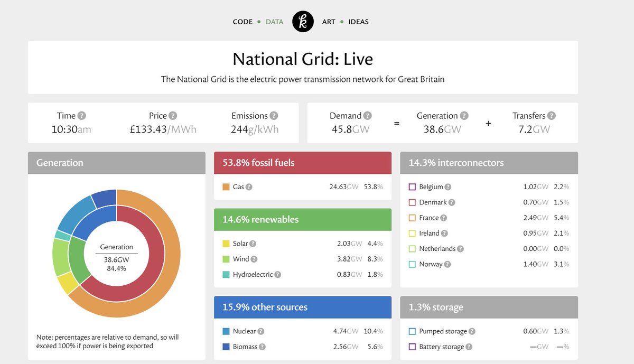Screen dimensions: 634x364
Task: Click the Netherlands info question icon
Action: pyautogui.click(x=460, y=249)
